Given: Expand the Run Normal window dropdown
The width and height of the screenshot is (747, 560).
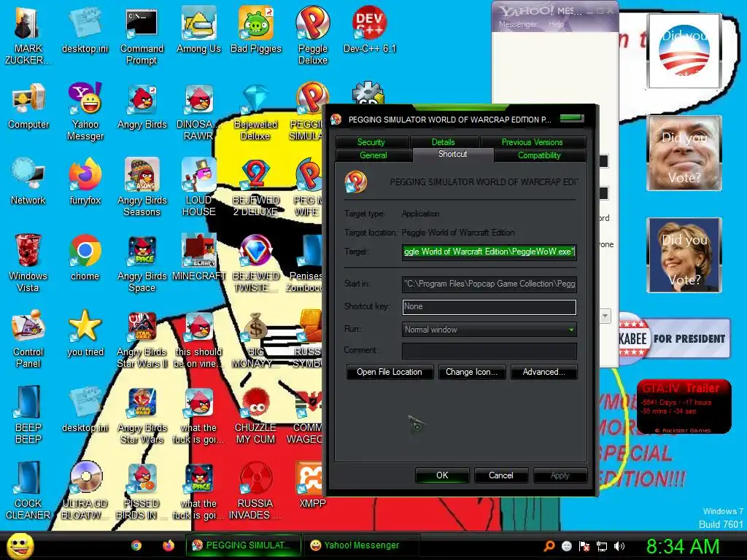Looking at the screenshot, I should 570,330.
